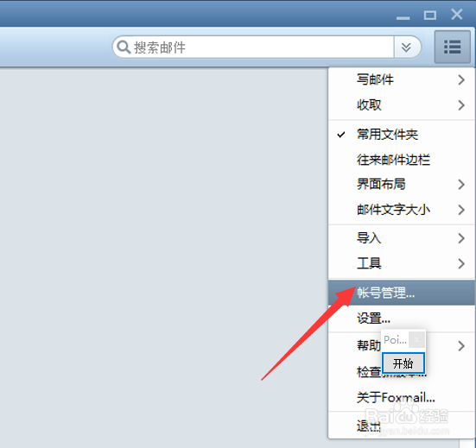The image size is (476, 448).
Task: Open the 帮助 menu entry
Action: (369, 345)
